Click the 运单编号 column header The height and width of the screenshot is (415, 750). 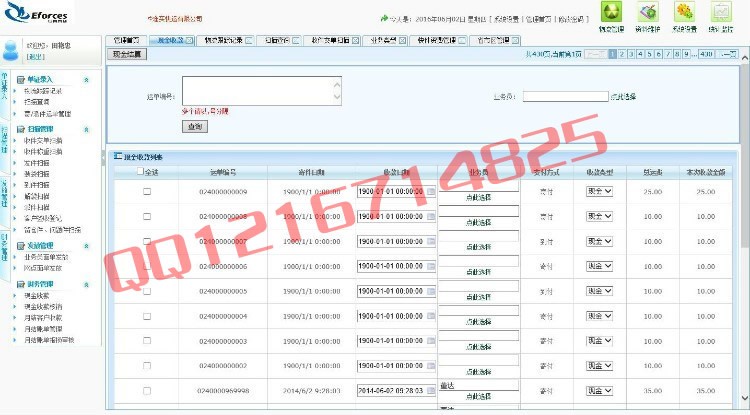223,172
